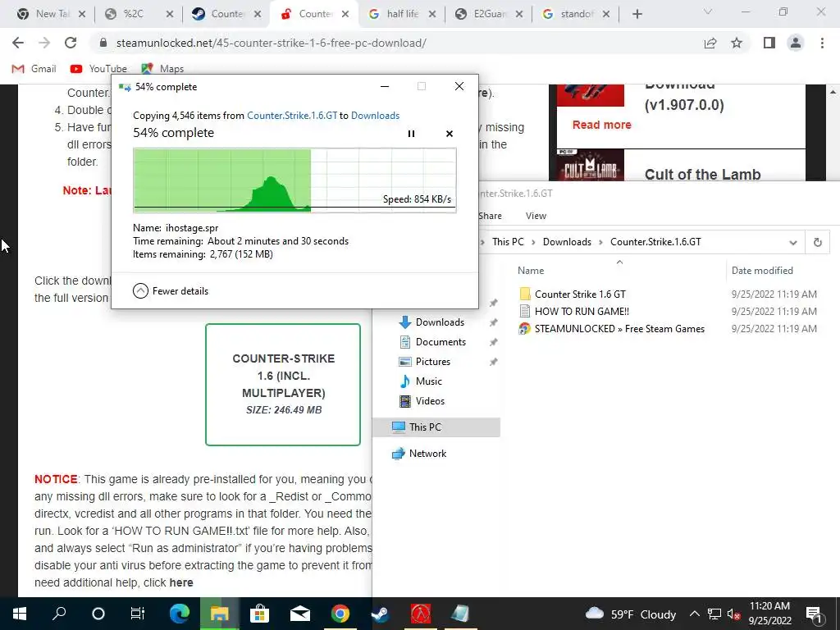The height and width of the screenshot is (630, 840).
Task: Click the 'here' help link
Action: [181, 582]
